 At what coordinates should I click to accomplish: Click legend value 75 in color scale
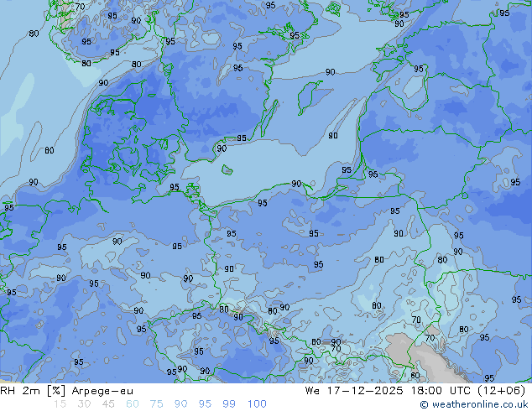click(156, 404)
